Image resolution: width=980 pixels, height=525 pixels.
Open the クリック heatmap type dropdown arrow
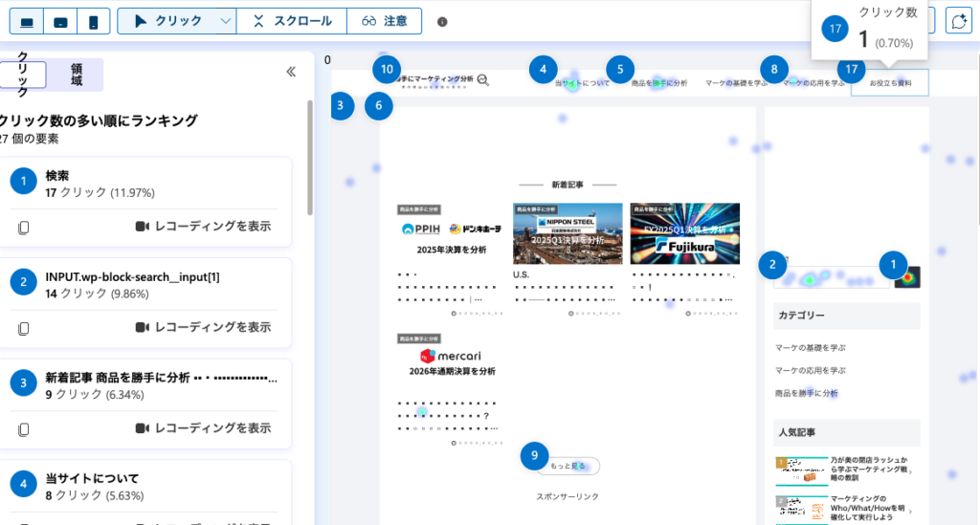225,21
